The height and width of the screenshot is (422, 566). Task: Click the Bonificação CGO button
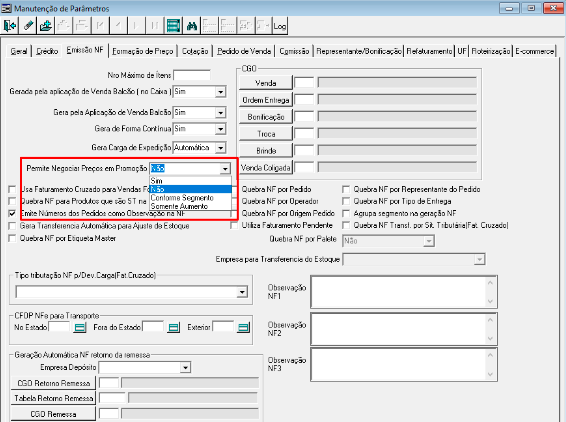tap(266, 117)
